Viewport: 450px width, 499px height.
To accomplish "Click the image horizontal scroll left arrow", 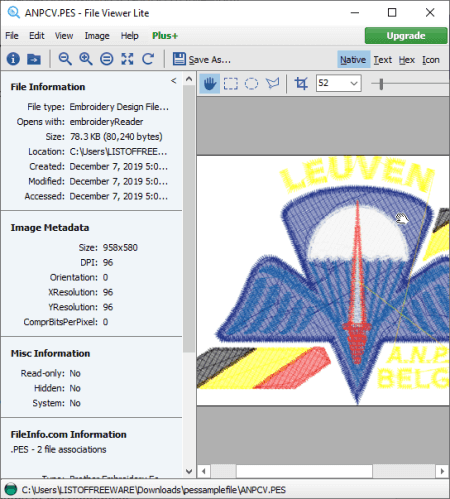I will tap(204, 471).
